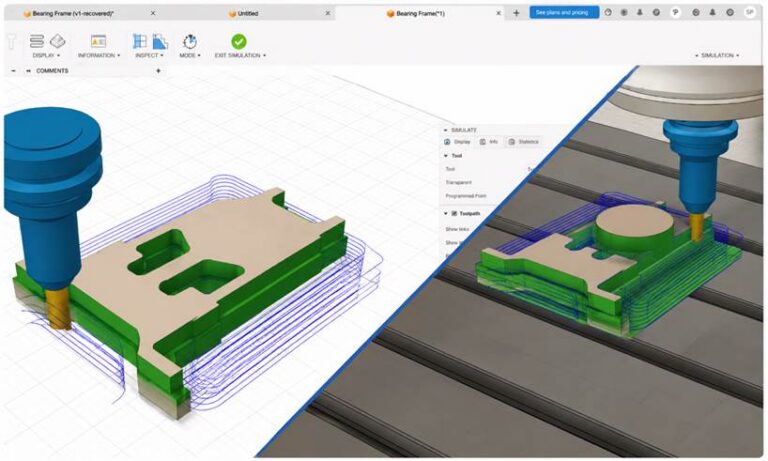768x461 pixels.
Task: Open the INFORMATION dropdown menu
Action: pos(99,55)
